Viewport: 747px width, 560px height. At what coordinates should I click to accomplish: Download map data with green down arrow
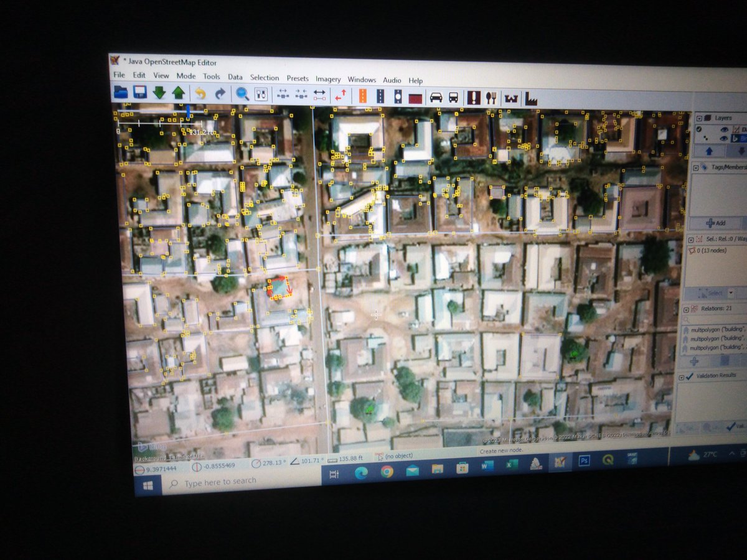(x=159, y=93)
